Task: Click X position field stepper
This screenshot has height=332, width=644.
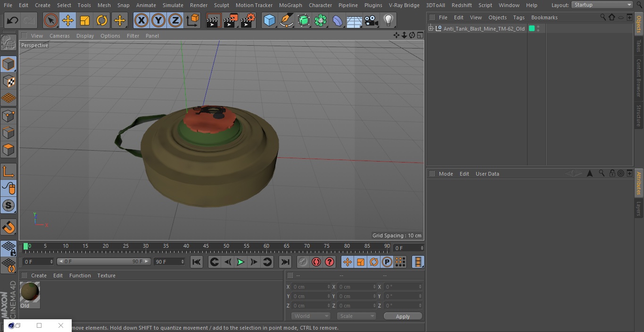Action: (329, 287)
